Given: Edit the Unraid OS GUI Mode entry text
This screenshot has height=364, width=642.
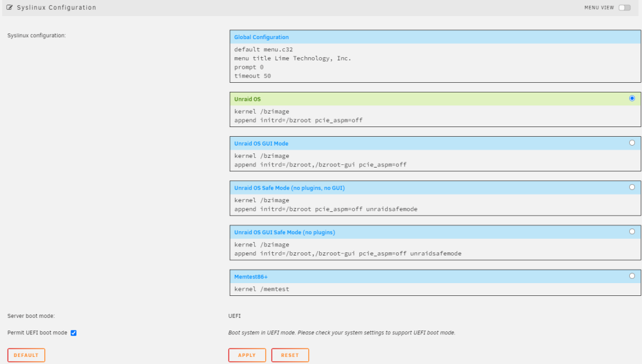Looking at the screenshot, I should point(435,160).
